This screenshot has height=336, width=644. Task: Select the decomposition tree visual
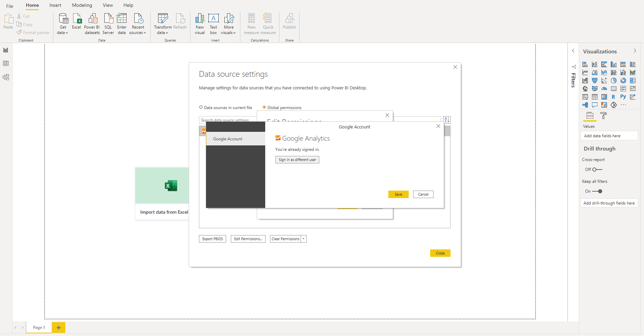click(585, 105)
